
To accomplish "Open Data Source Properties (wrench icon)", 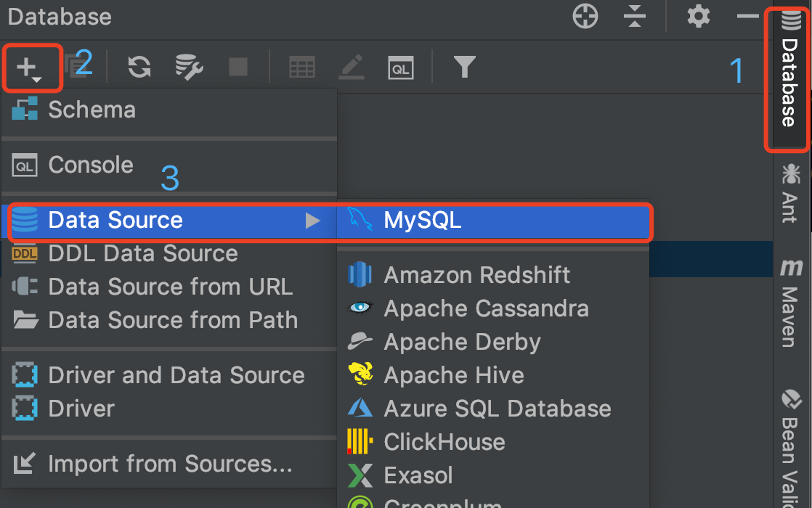I will 189,67.
